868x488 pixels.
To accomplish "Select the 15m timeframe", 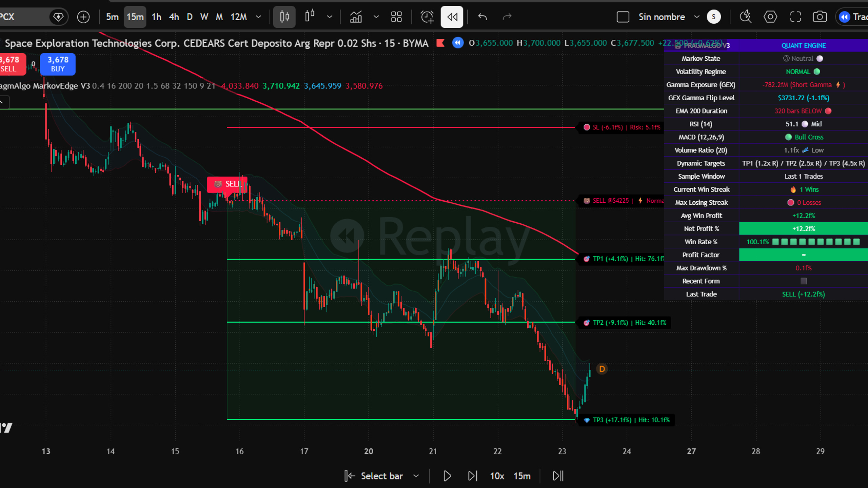I will (x=135, y=17).
